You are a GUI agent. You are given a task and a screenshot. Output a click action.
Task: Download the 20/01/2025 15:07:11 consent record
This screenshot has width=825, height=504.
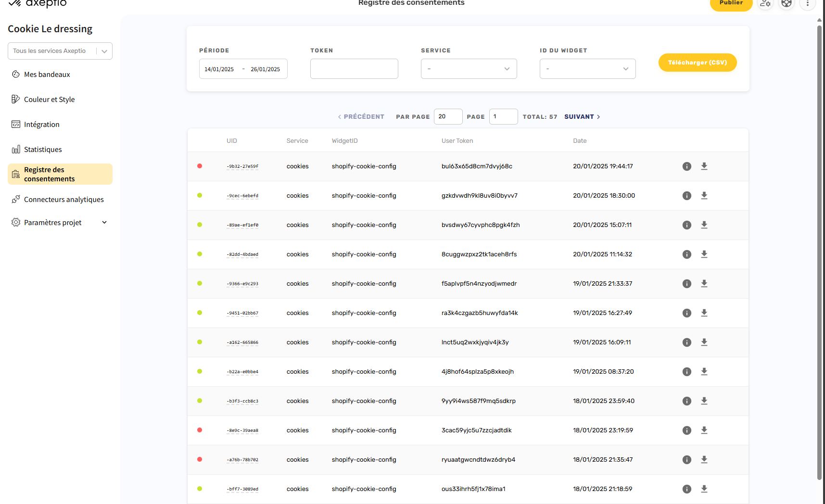point(704,225)
